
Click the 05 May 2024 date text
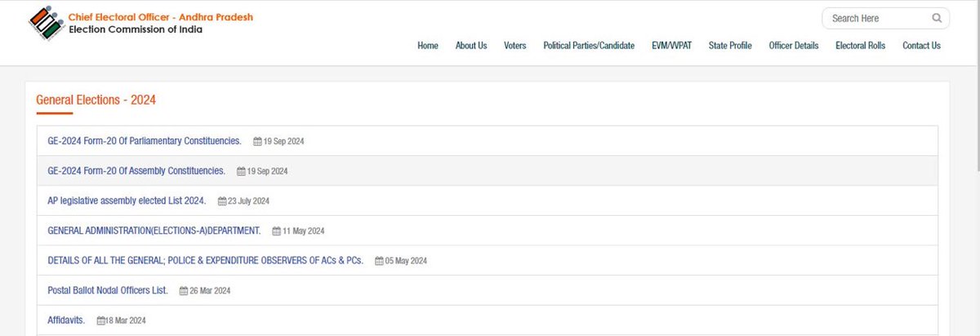pos(407,262)
